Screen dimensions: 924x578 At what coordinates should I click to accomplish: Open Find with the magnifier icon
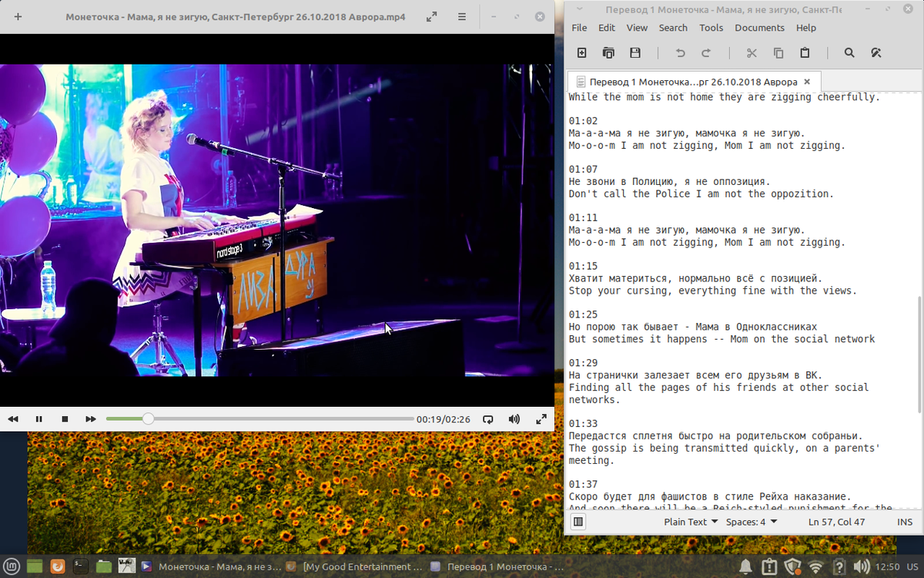point(849,53)
